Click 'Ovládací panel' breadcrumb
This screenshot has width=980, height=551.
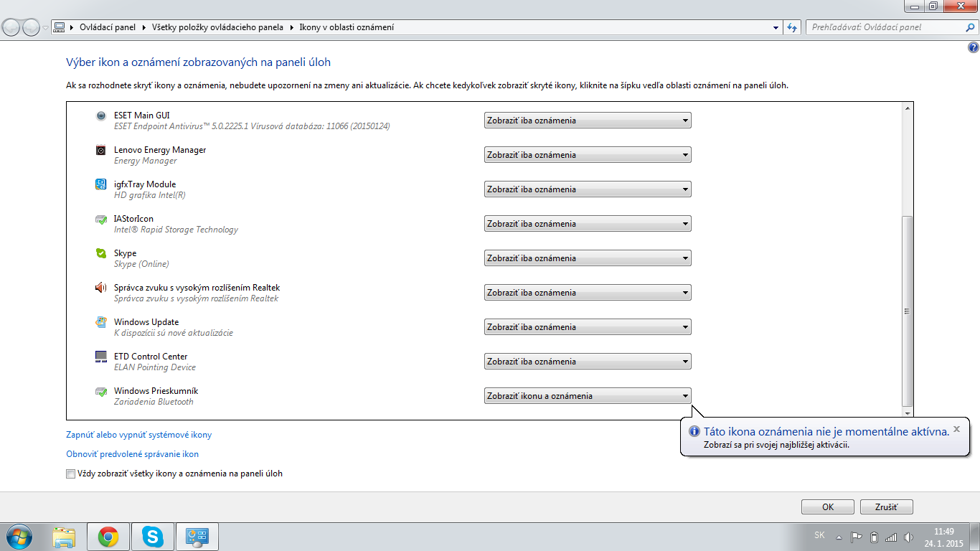point(107,27)
